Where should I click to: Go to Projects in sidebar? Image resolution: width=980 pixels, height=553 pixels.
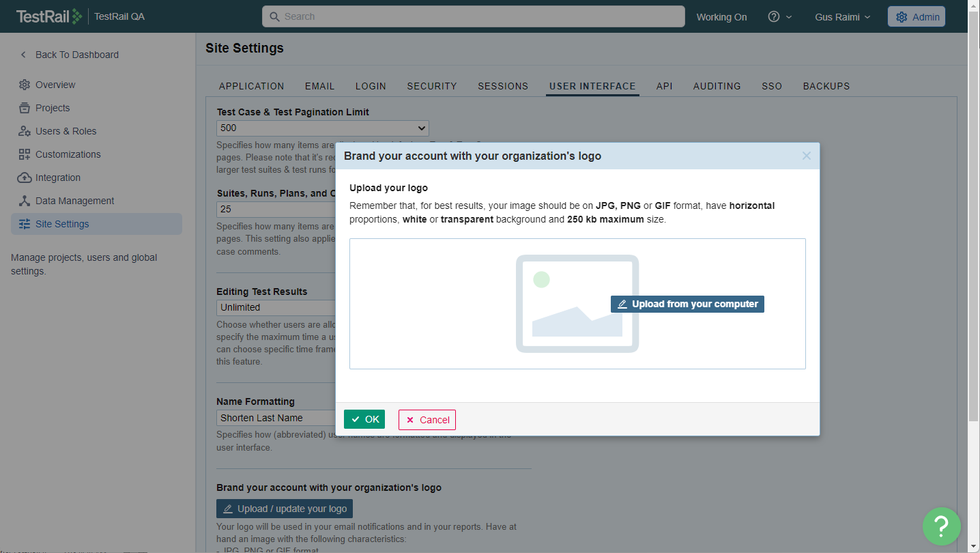coord(53,108)
